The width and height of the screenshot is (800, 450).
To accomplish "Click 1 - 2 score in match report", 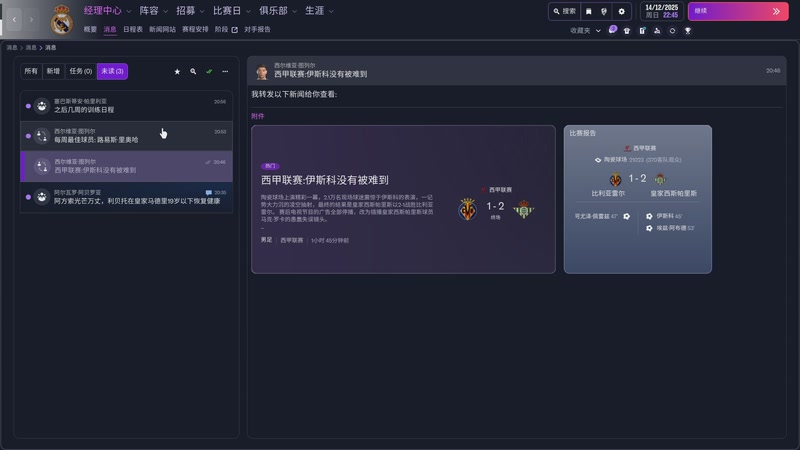I will click(x=637, y=179).
